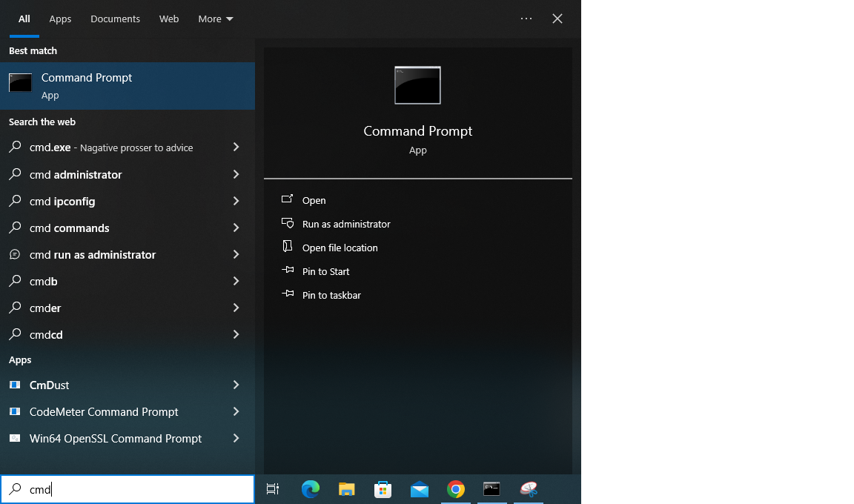Switch to the Documents search tab

tap(115, 19)
